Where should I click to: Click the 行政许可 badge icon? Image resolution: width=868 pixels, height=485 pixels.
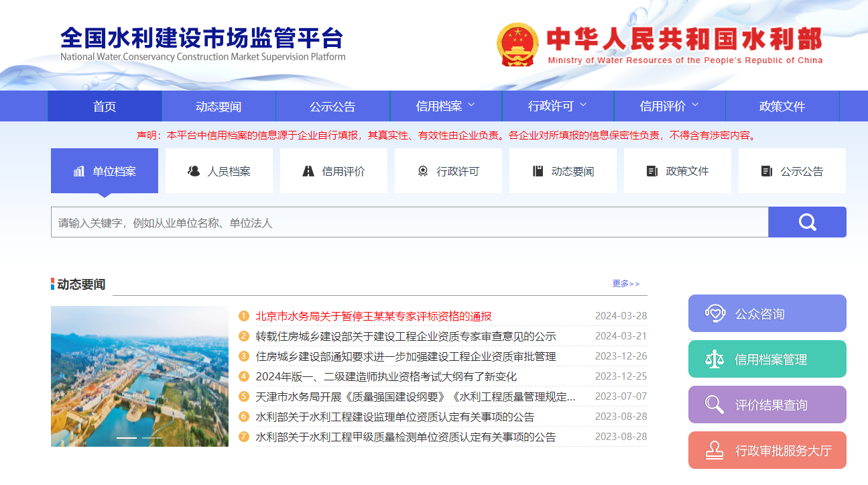pos(423,171)
